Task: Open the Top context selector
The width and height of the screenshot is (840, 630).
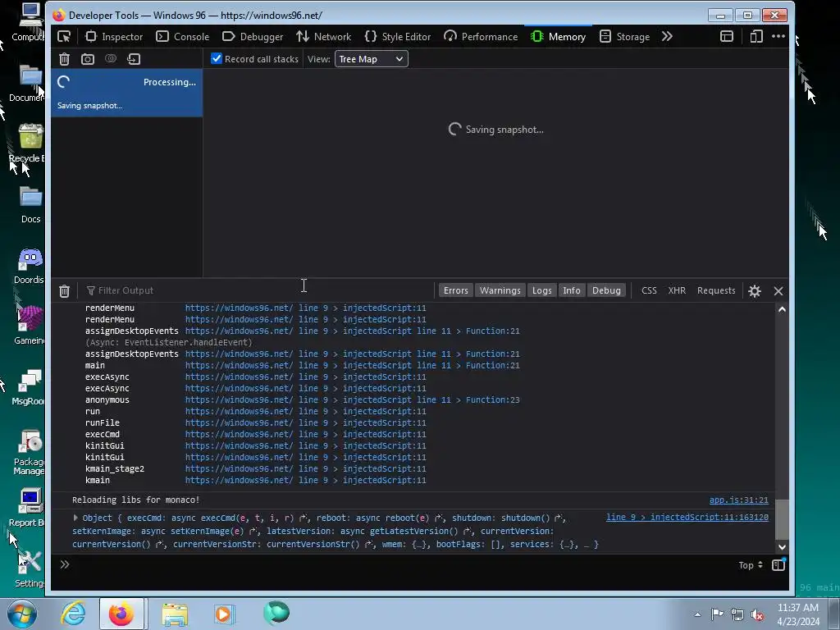Action: point(751,565)
